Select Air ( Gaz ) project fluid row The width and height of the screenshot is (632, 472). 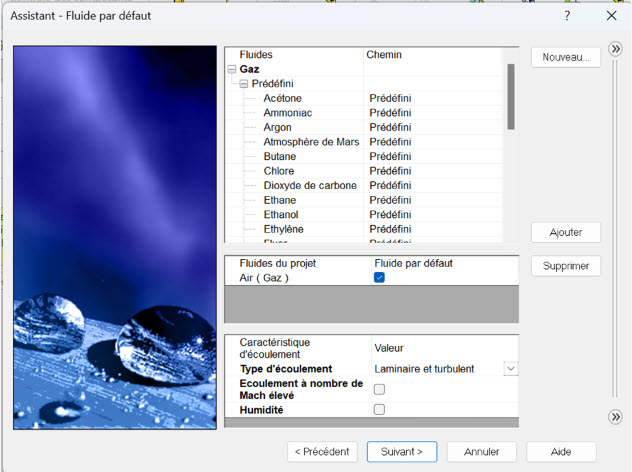point(264,278)
